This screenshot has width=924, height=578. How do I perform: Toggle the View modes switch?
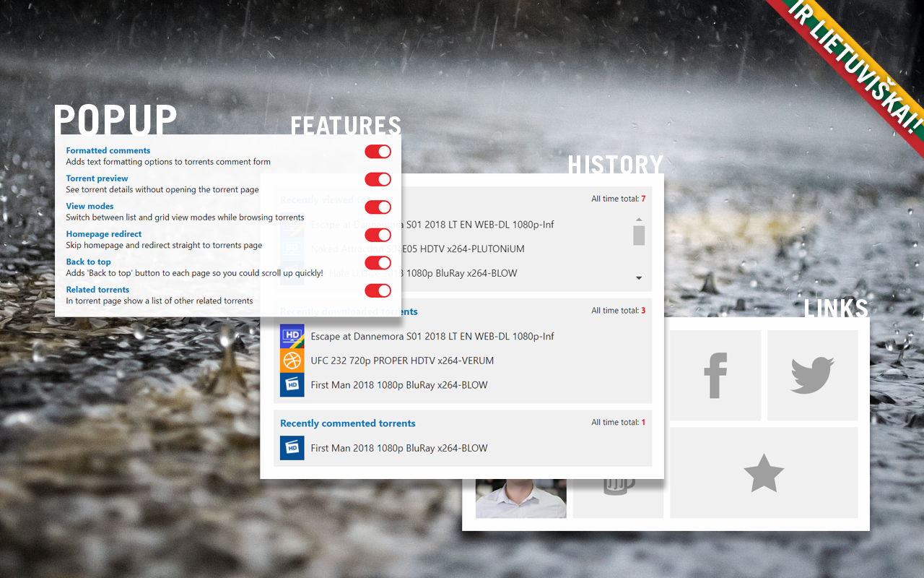pyautogui.click(x=378, y=207)
